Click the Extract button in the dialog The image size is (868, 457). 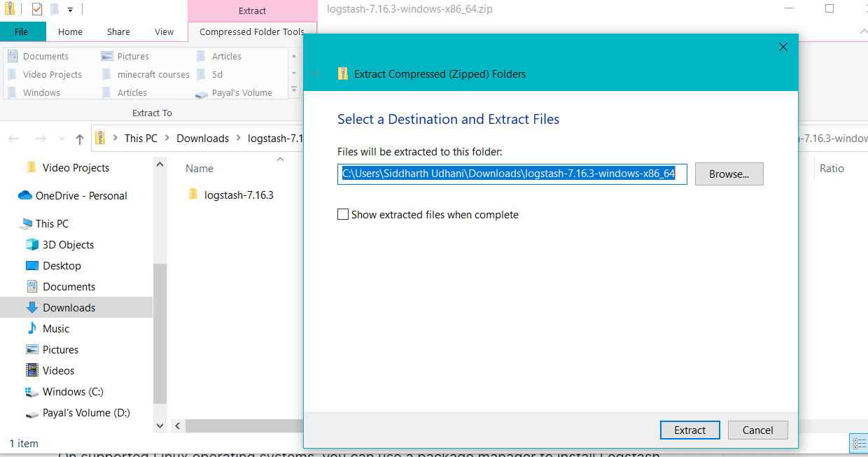tap(690, 430)
